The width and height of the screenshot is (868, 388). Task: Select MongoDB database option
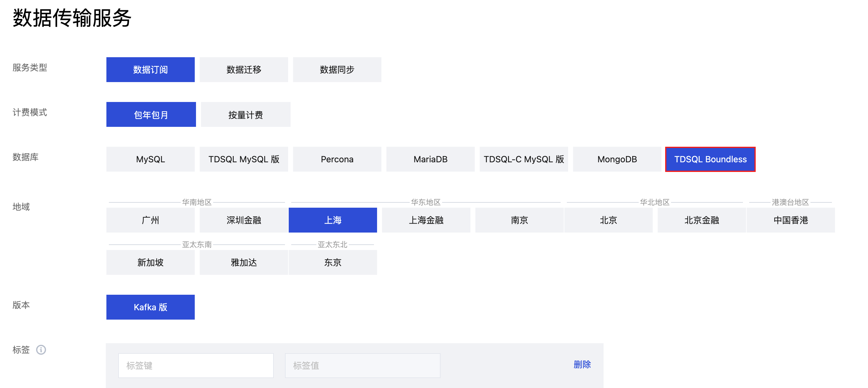pyautogui.click(x=617, y=159)
